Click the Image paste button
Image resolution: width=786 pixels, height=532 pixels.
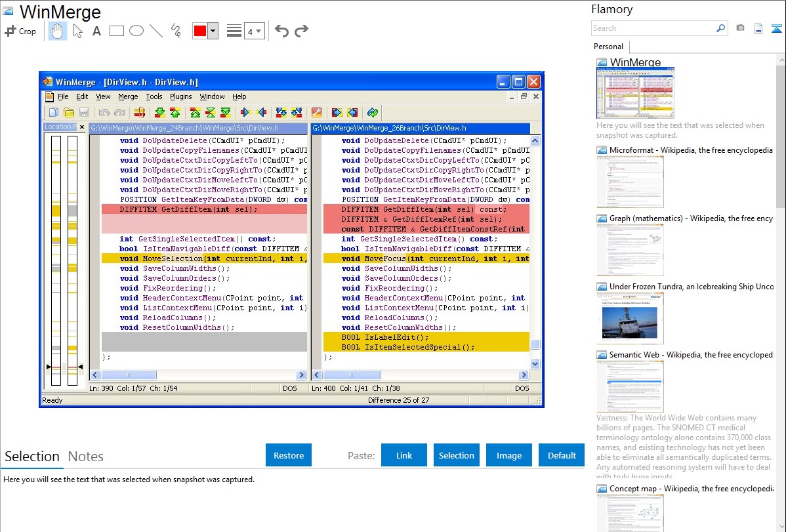click(509, 455)
